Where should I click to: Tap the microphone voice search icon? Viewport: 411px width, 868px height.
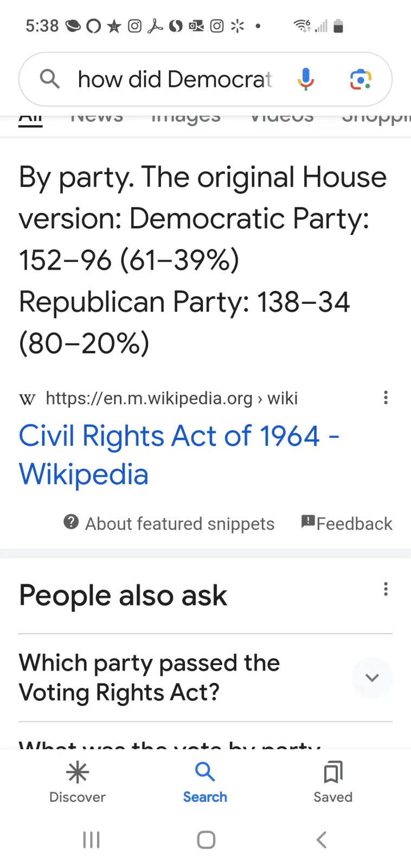click(x=306, y=79)
